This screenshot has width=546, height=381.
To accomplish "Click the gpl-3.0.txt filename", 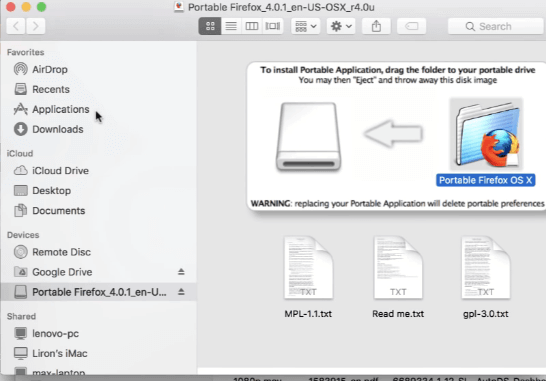I will (486, 314).
